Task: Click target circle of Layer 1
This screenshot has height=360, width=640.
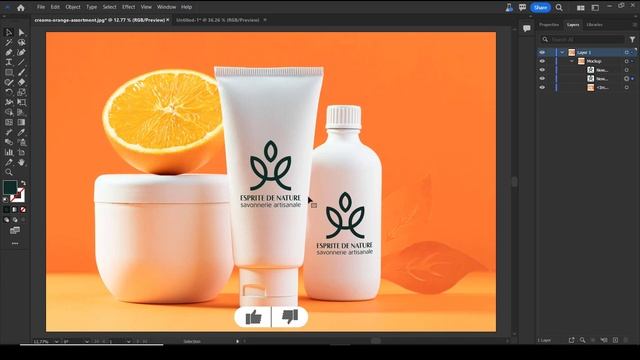Action: coord(627,53)
